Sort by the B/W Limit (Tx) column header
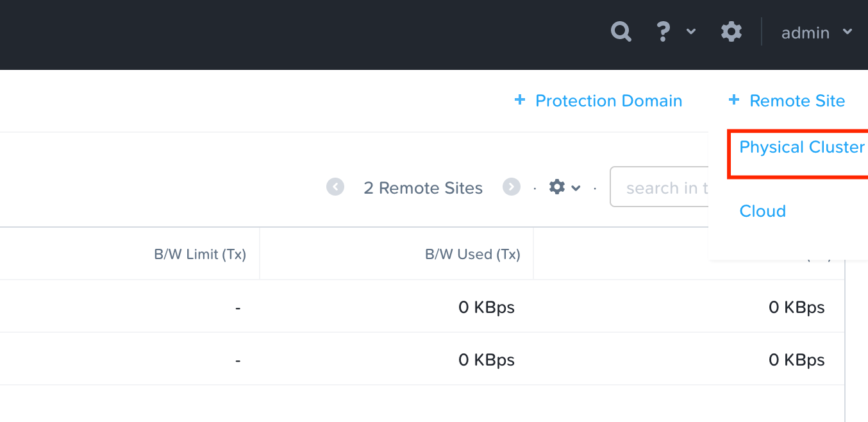The width and height of the screenshot is (868, 422). point(200,254)
